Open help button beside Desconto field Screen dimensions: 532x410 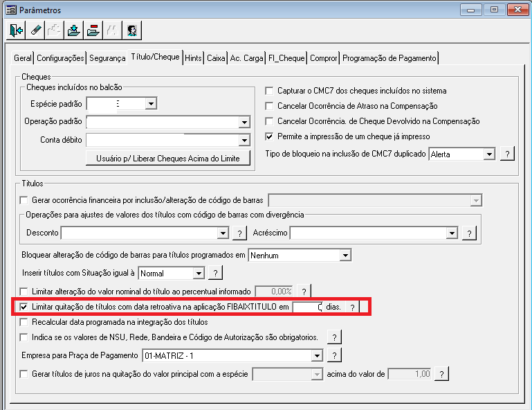239,233
